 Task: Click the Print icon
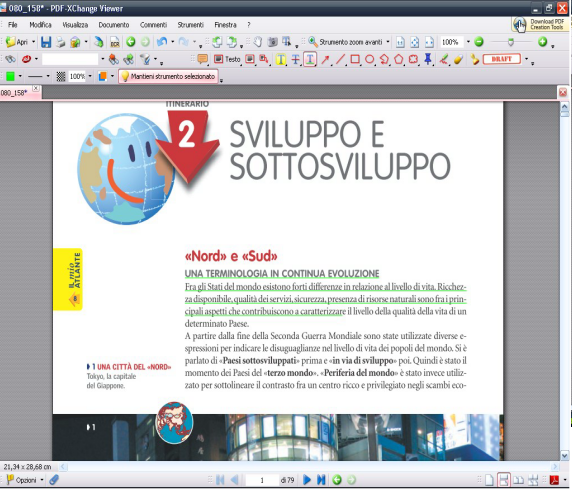(x=61, y=42)
